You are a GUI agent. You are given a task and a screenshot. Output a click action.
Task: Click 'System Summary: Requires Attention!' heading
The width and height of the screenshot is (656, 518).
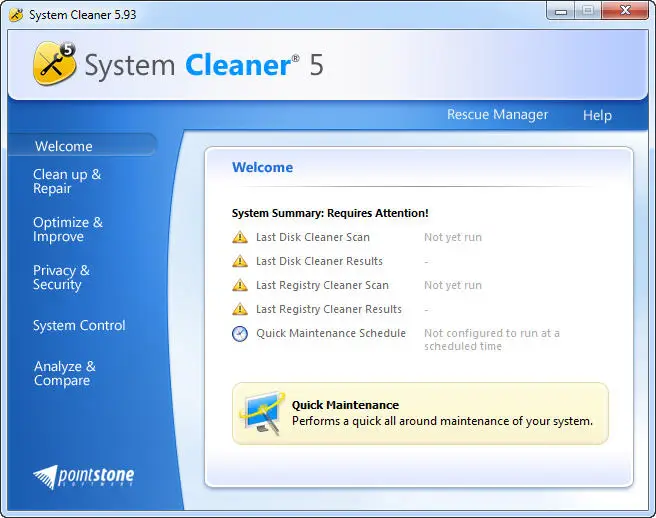click(x=330, y=213)
